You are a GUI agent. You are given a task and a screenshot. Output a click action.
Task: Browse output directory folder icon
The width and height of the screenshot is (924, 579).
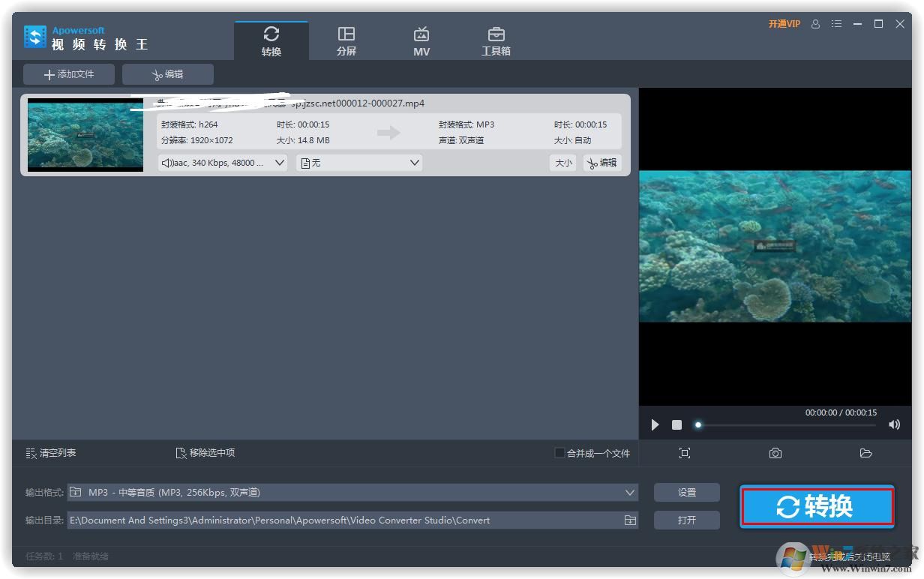tap(630, 520)
